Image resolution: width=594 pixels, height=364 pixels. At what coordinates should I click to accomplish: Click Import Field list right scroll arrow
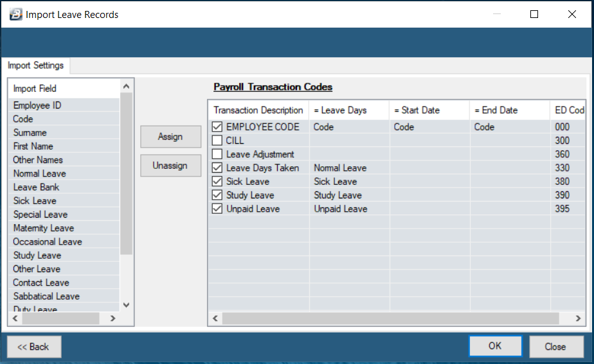[x=113, y=318]
